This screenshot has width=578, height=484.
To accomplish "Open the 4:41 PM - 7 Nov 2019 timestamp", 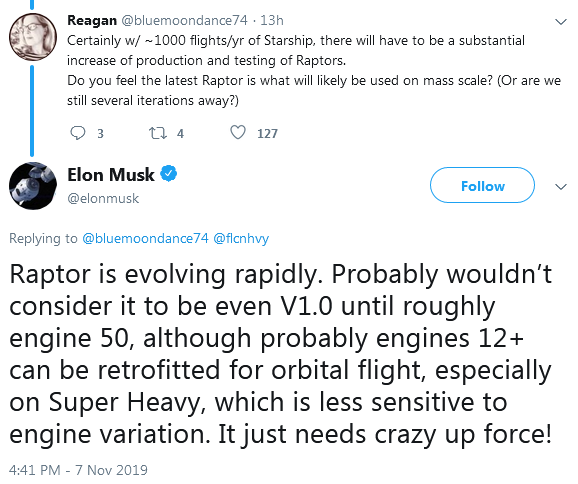I will pos(78,470).
